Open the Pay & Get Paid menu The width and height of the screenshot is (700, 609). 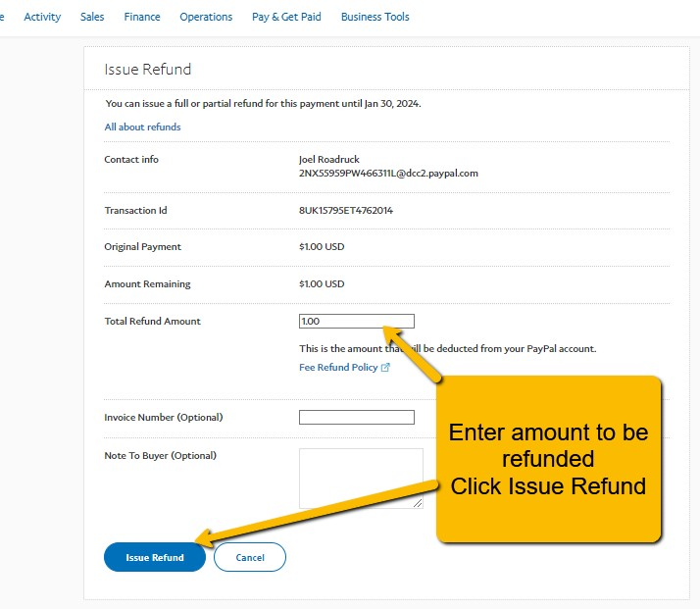[x=286, y=17]
